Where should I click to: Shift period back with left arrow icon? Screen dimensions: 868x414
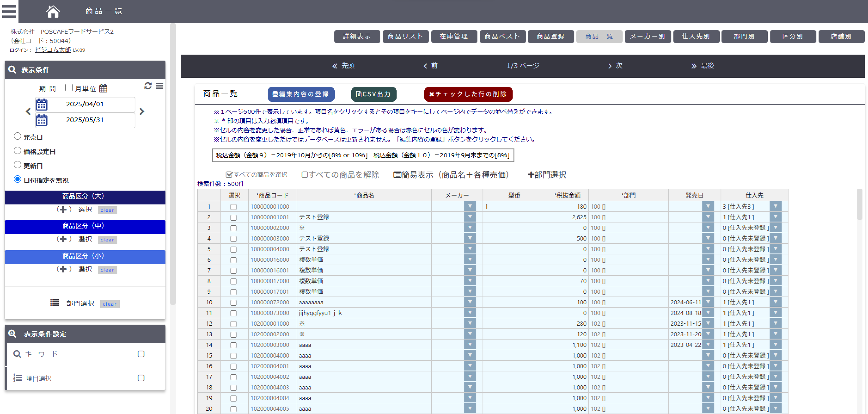point(28,111)
